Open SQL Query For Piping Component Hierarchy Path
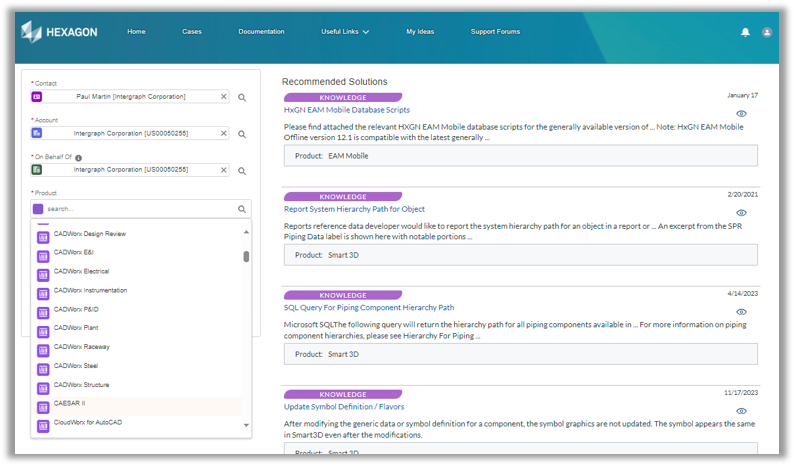The image size is (794, 466). tap(369, 307)
